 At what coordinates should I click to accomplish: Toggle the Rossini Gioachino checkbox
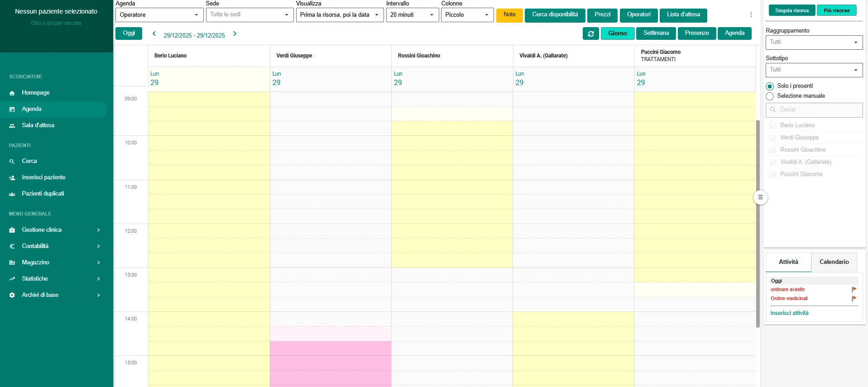coord(773,150)
